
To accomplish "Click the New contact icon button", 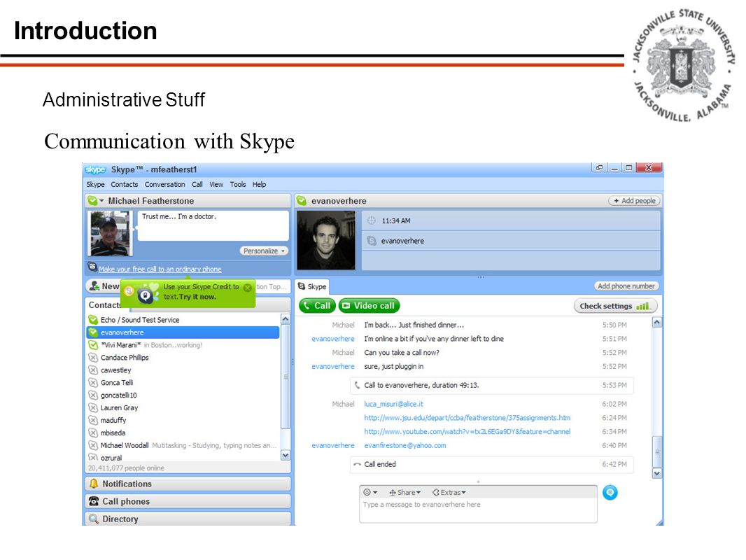I will (x=94, y=286).
